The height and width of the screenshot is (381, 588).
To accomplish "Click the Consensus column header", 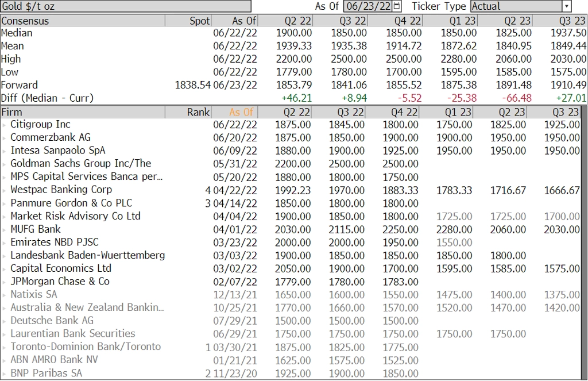I will coord(83,21).
